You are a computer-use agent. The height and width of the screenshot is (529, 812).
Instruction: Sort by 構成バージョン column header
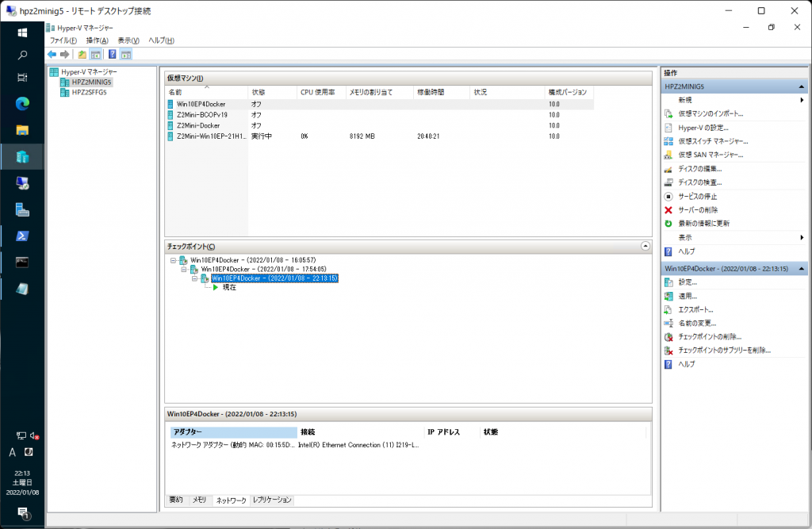[569, 92]
